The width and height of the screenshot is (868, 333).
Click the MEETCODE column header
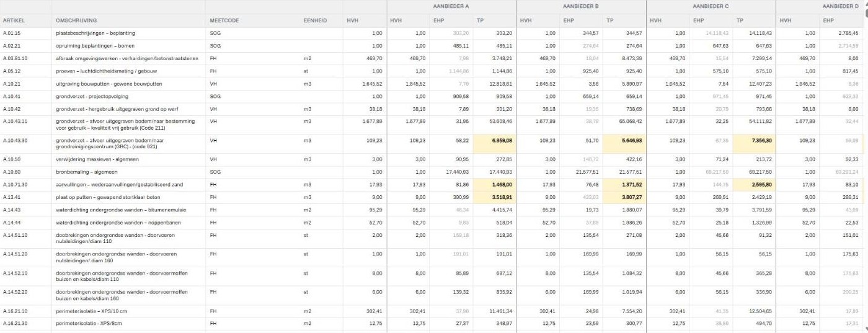coord(224,20)
